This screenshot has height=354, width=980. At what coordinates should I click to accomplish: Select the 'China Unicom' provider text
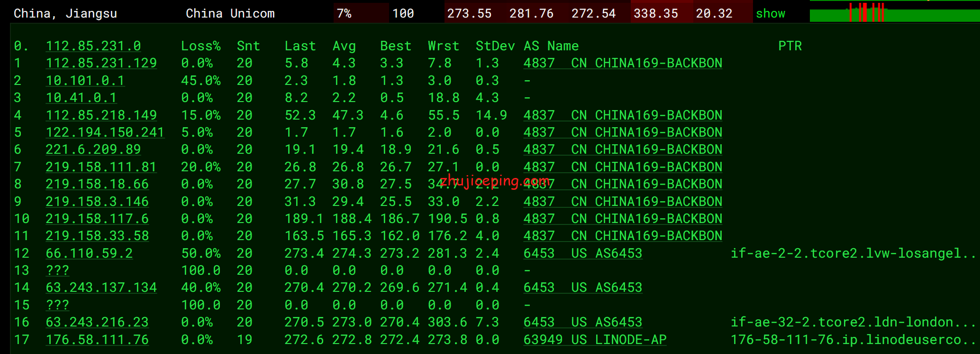(230, 13)
